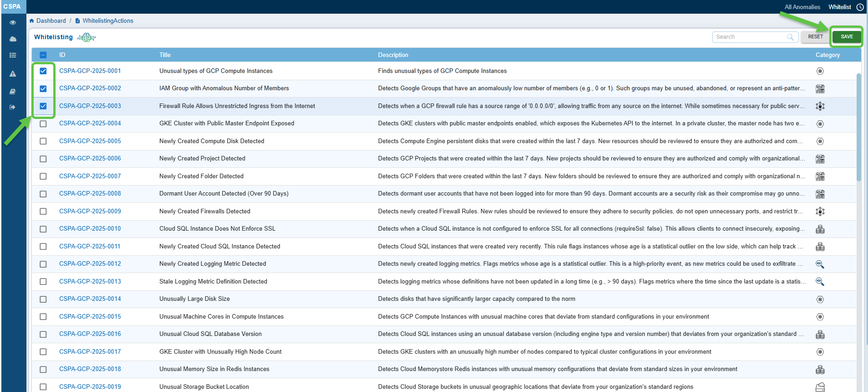The width and height of the screenshot is (868, 392).
Task: Uncheck the CSPA-GCP-2025-0002 row checkbox
Action: 43,88
